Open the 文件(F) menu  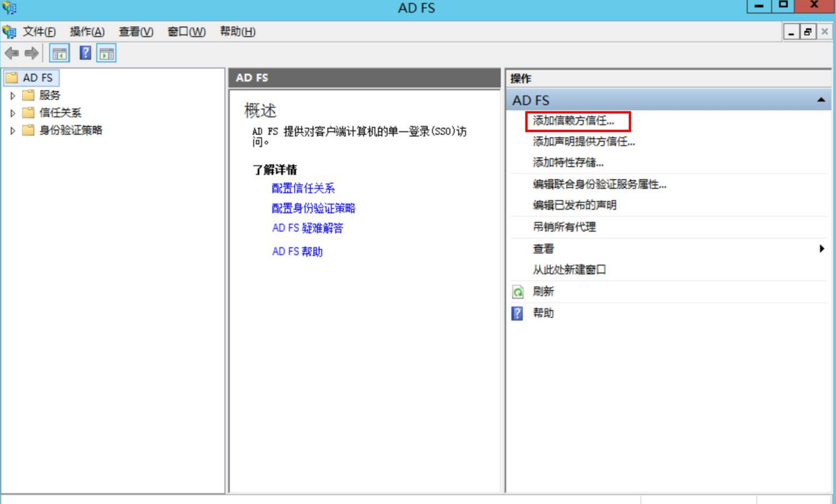pos(39,32)
